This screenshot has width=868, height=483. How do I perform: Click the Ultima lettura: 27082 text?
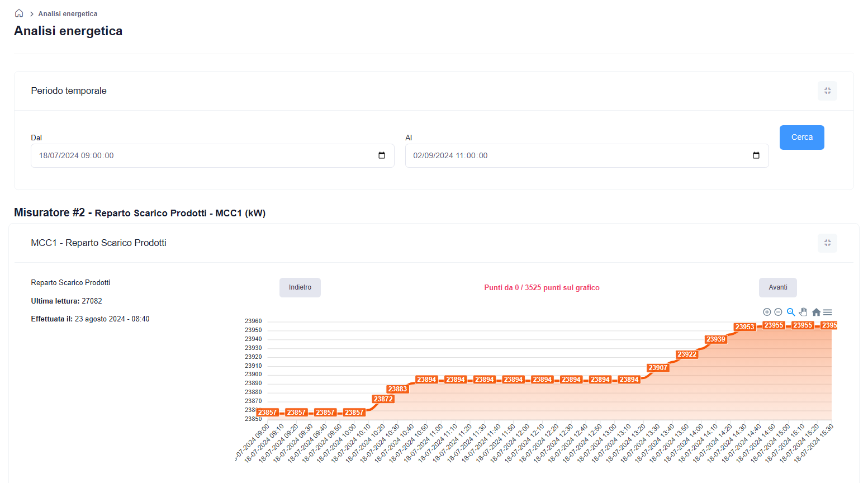coord(67,301)
